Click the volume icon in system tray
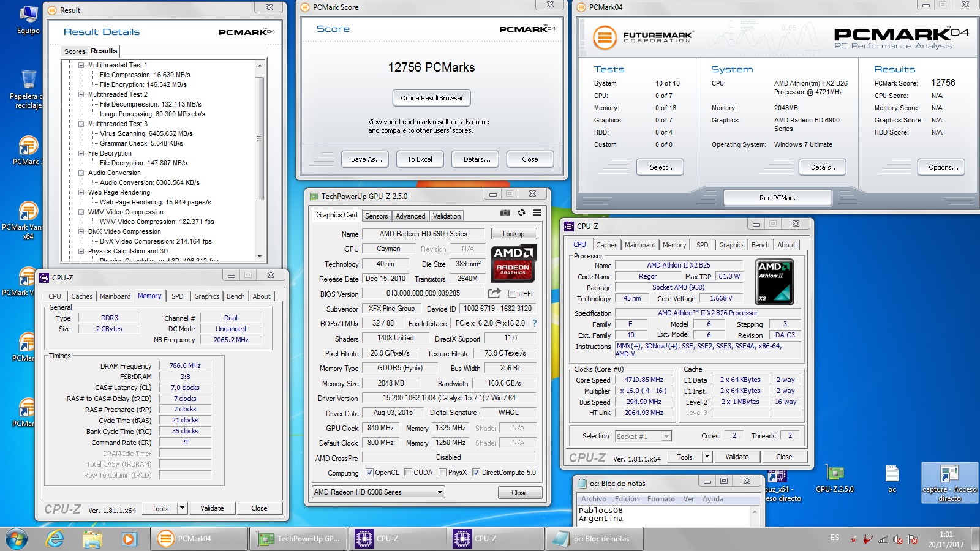980x551 pixels. [898, 539]
